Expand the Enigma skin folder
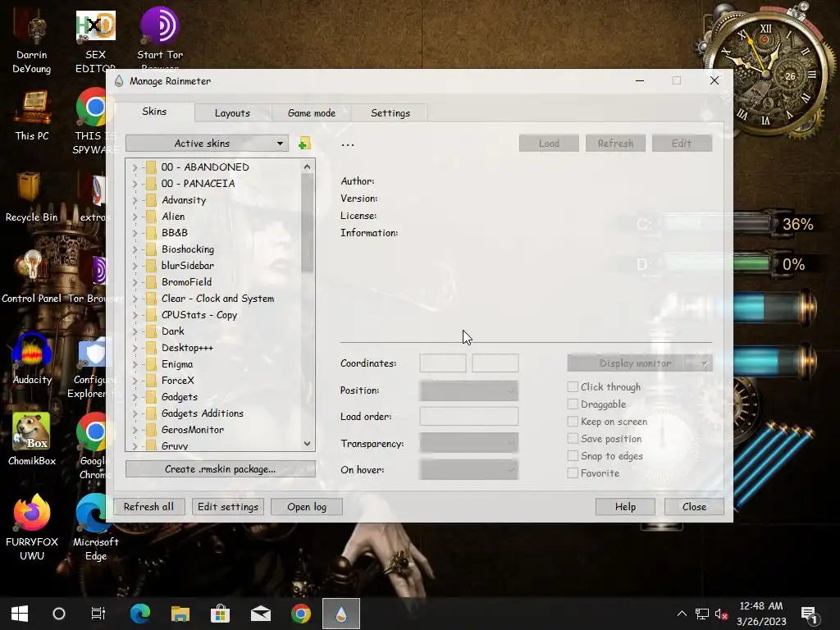Viewport: 840px width, 630px height. pos(135,364)
